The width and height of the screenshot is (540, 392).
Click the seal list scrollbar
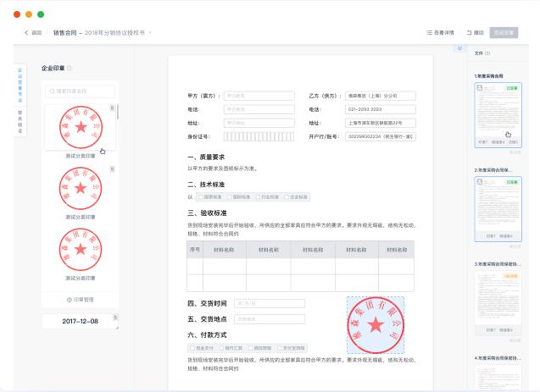pyautogui.click(x=118, y=112)
